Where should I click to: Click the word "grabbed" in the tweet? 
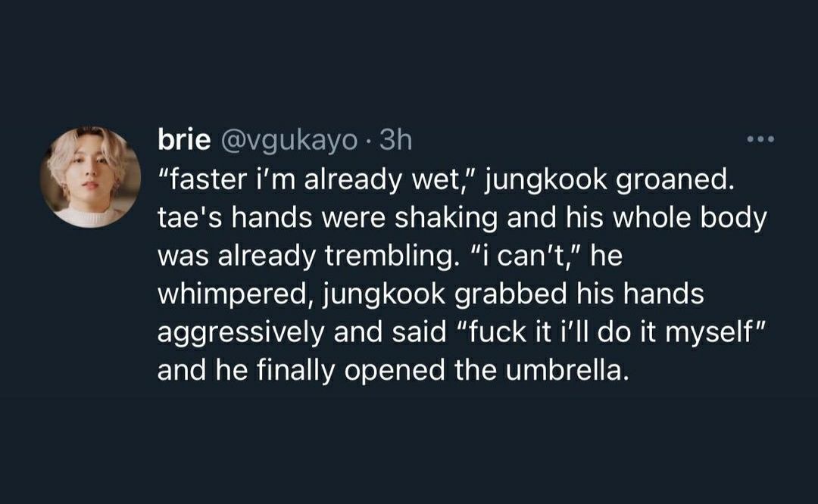(510, 294)
